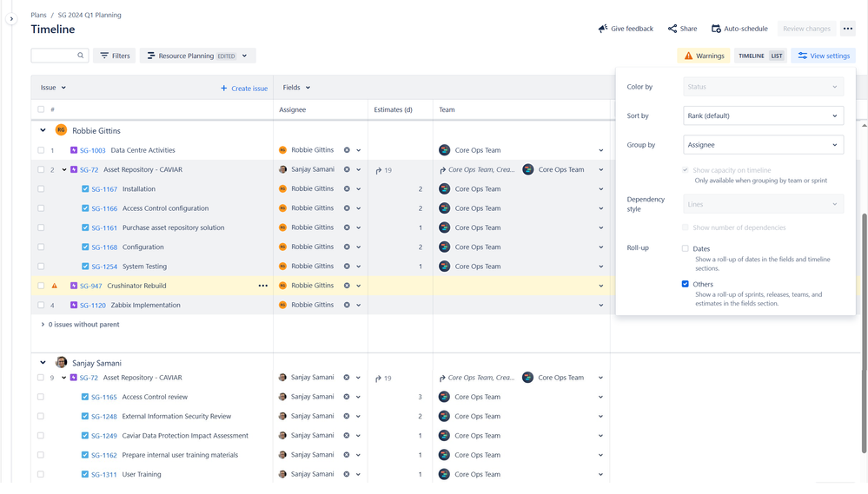Open the Group by Assignee dropdown
The height and width of the screenshot is (494, 868).
tap(762, 145)
